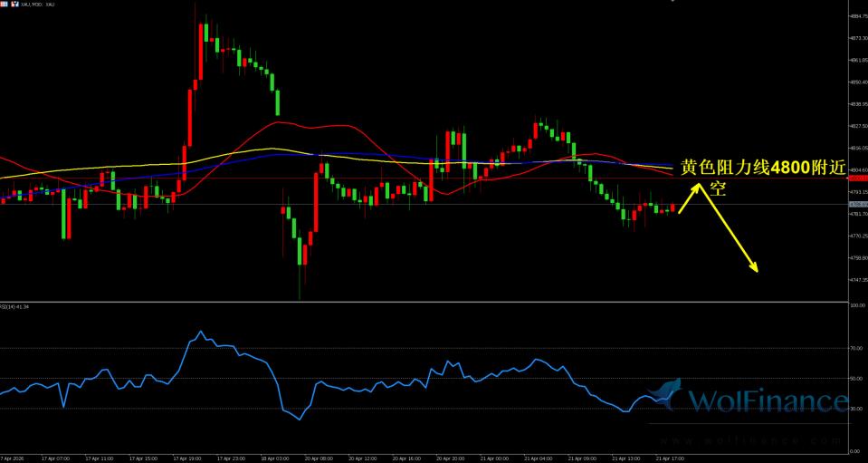868x463 pixels.
Task: Click the 30.00 level on RSI scale
Action: [x=856, y=409]
